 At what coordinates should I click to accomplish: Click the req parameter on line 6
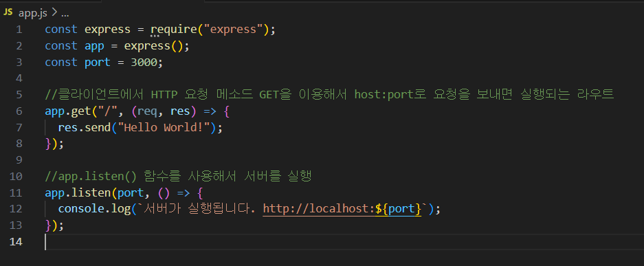[147, 111]
